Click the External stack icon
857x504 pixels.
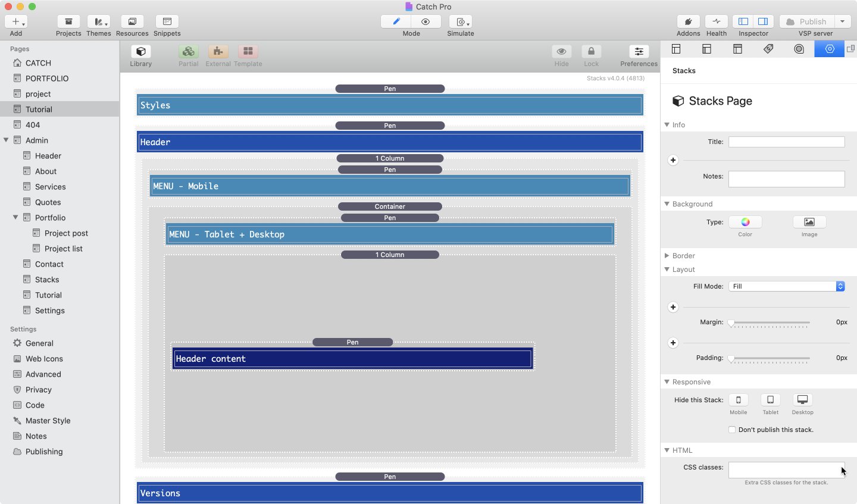coord(218,52)
